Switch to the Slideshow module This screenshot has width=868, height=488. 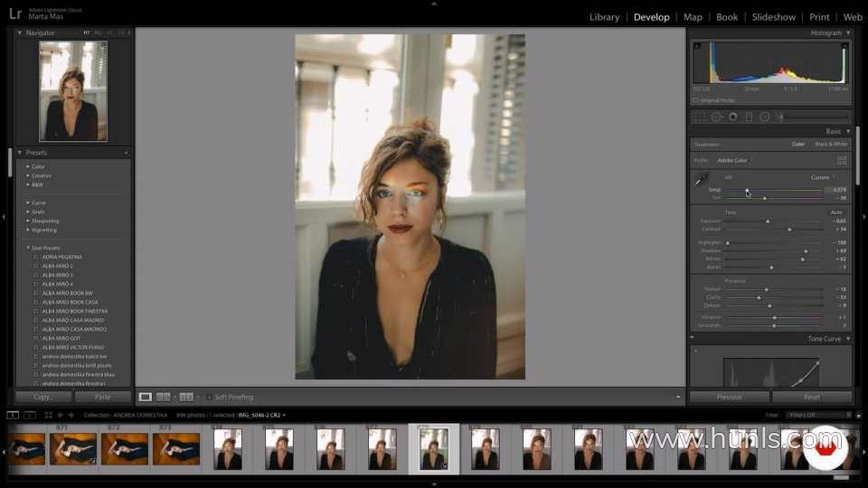click(x=773, y=17)
